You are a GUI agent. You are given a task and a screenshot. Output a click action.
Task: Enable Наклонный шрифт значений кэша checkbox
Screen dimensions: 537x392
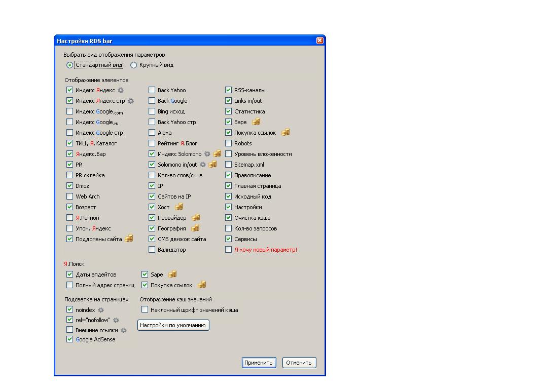click(145, 309)
